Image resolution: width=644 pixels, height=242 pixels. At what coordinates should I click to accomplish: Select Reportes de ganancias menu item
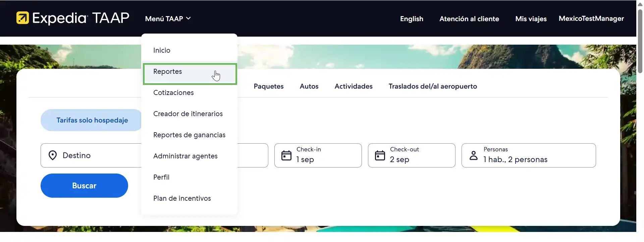(x=189, y=135)
